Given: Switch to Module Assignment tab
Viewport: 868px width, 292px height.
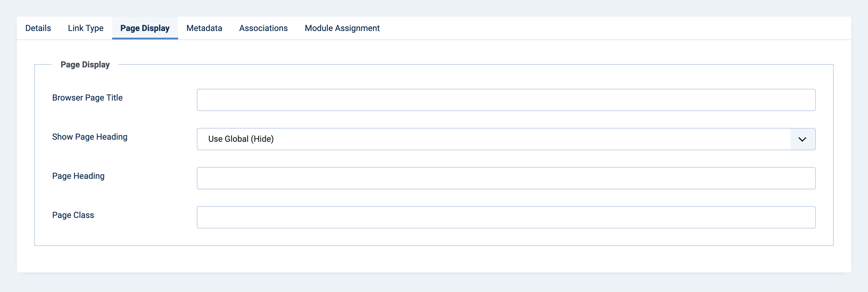Looking at the screenshot, I should tap(342, 28).
